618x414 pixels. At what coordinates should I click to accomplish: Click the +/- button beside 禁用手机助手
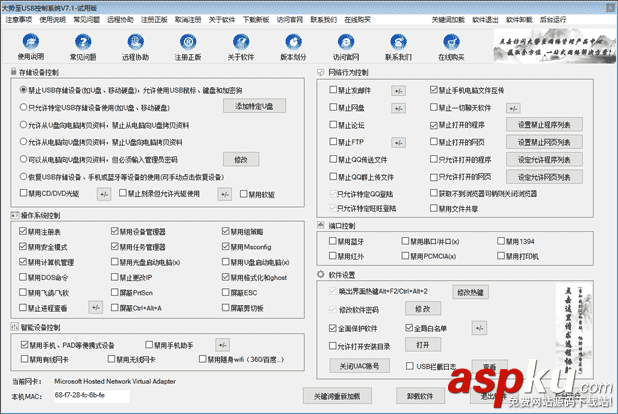click(223, 345)
